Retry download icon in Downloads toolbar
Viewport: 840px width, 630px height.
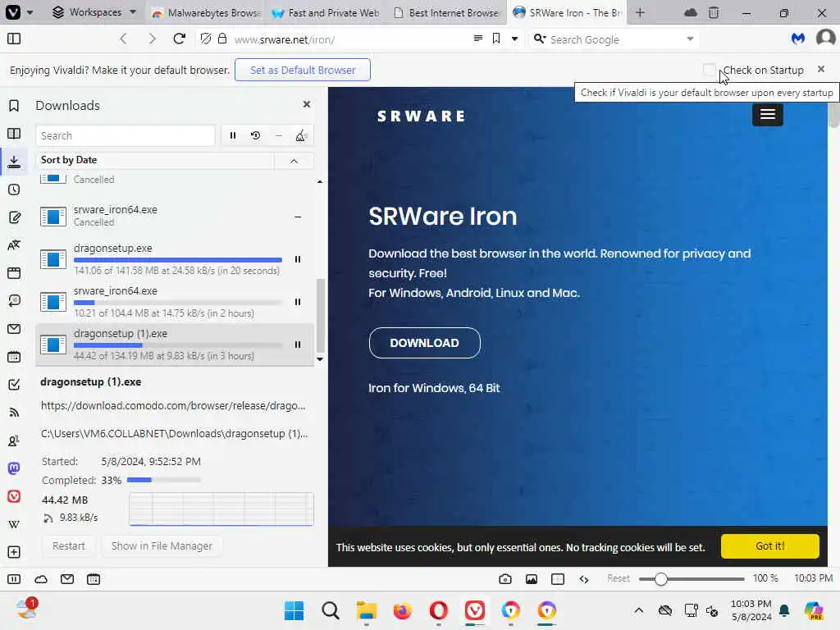point(256,135)
